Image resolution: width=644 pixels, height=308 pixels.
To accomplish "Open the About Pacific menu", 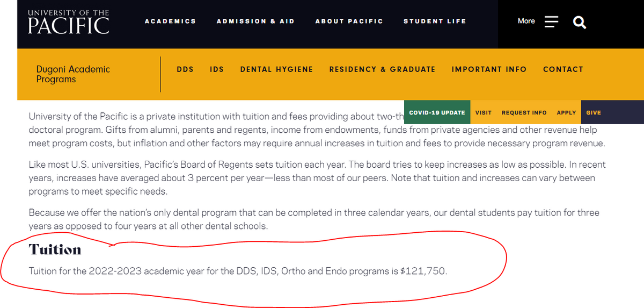I will coord(349,22).
